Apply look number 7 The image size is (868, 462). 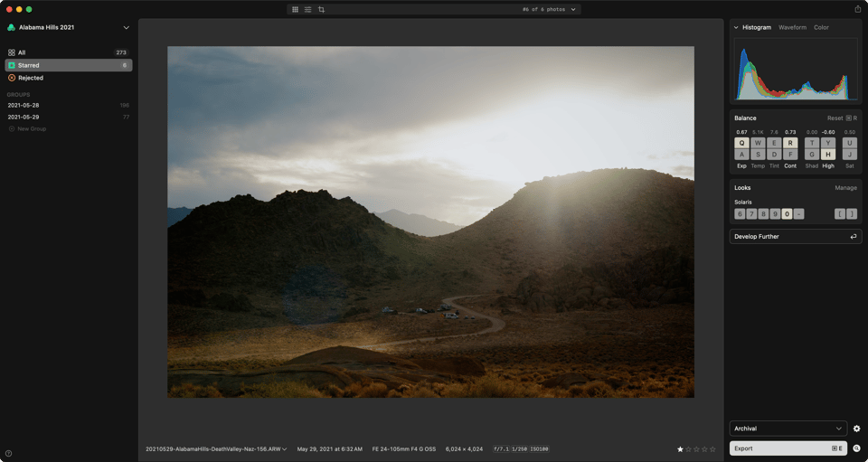point(751,214)
